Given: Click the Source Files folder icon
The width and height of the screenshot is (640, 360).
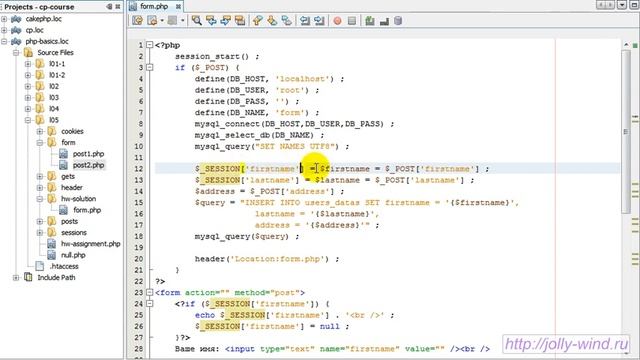Looking at the screenshot, I should pyautogui.click(x=28, y=53).
